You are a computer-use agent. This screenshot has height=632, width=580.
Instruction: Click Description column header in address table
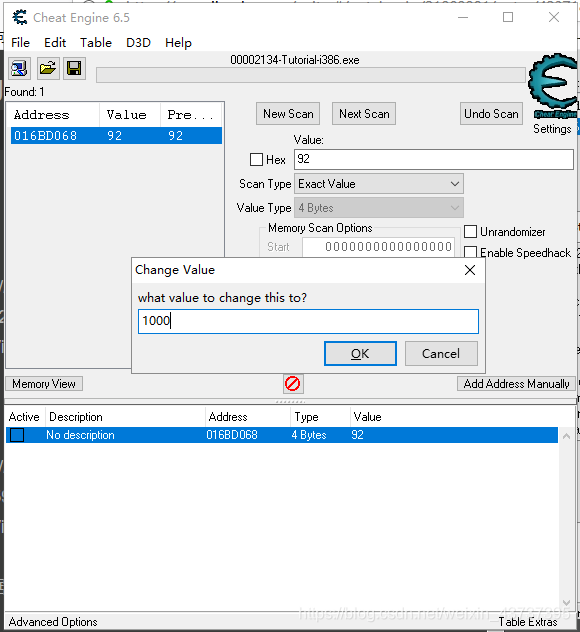pos(125,417)
